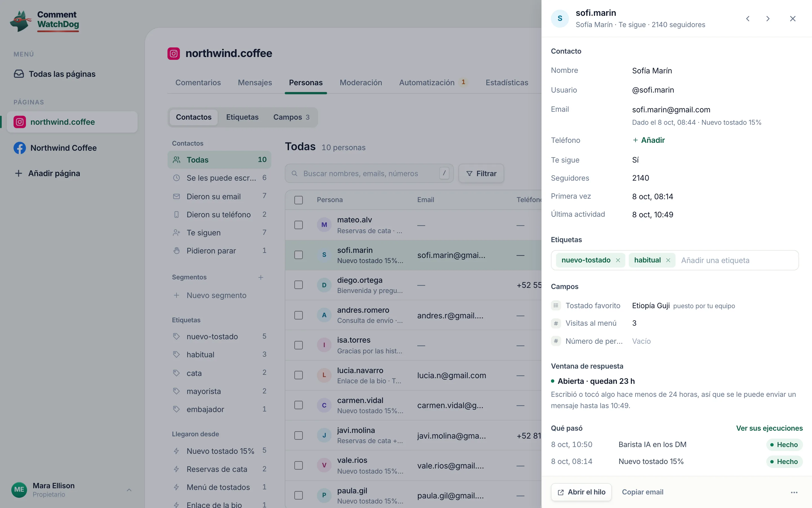Show contacts who Dieron su email
This screenshot has height=508, width=812.
pos(219,196)
